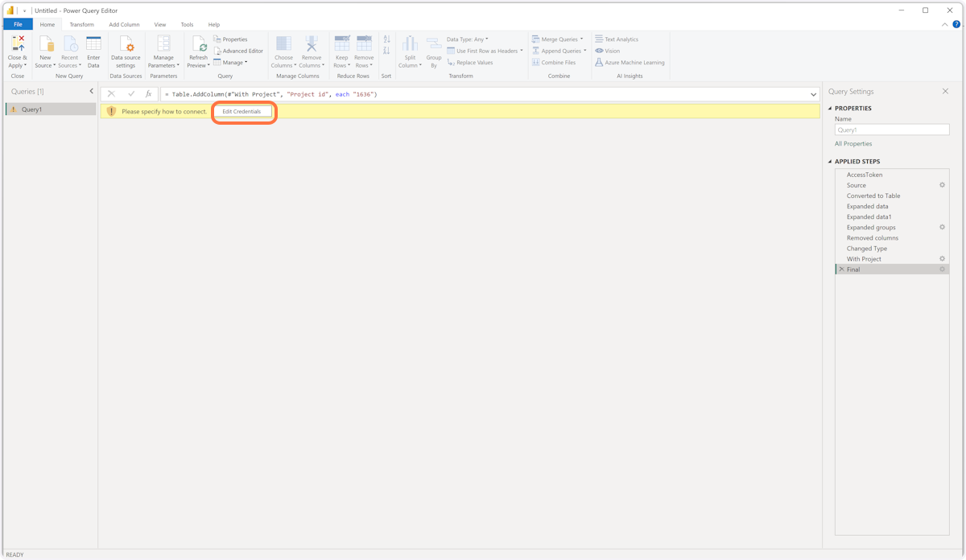The image size is (966, 560).
Task: Open the Help question mark icon
Action: tap(956, 25)
